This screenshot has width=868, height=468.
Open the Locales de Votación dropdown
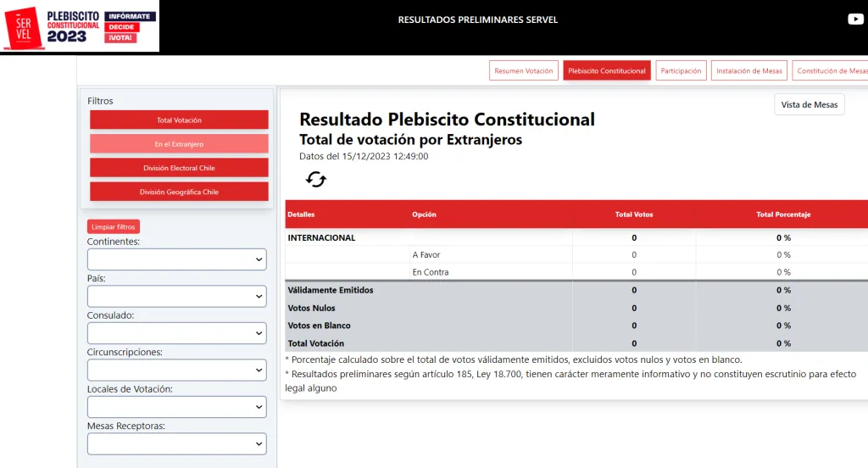(x=176, y=407)
